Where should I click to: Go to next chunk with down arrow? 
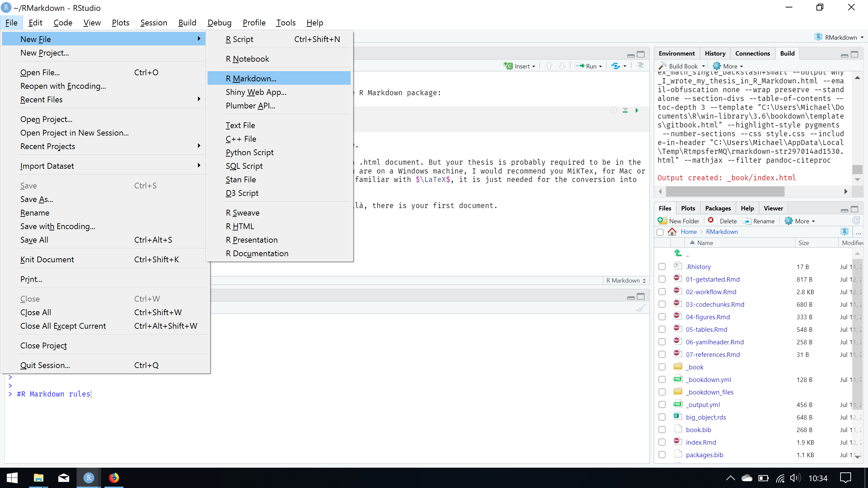[562, 66]
